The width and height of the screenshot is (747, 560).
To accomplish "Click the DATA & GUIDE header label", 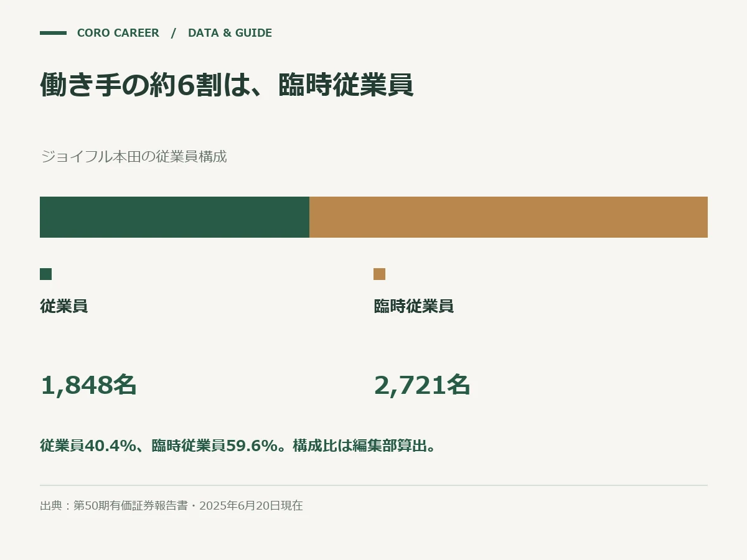I will click(x=230, y=33).
